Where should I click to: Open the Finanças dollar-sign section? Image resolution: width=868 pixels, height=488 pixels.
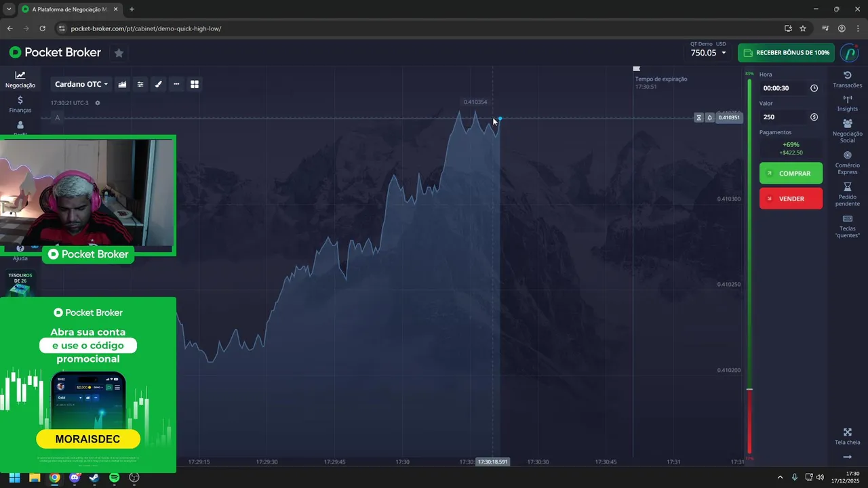coord(20,104)
